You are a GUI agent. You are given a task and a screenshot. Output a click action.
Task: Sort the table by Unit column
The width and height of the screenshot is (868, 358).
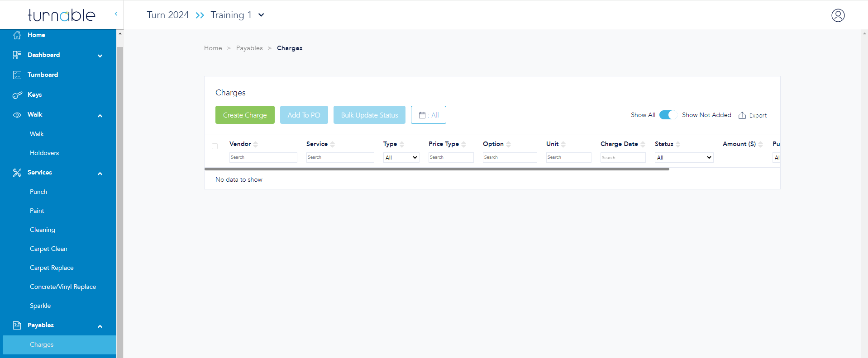[563, 144]
